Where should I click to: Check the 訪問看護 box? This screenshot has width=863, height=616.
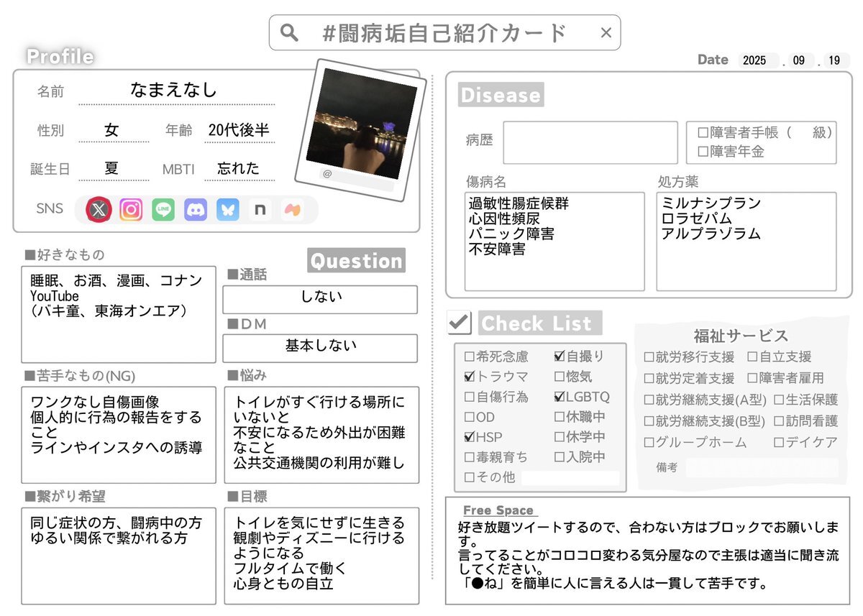pyautogui.click(x=779, y=421)
